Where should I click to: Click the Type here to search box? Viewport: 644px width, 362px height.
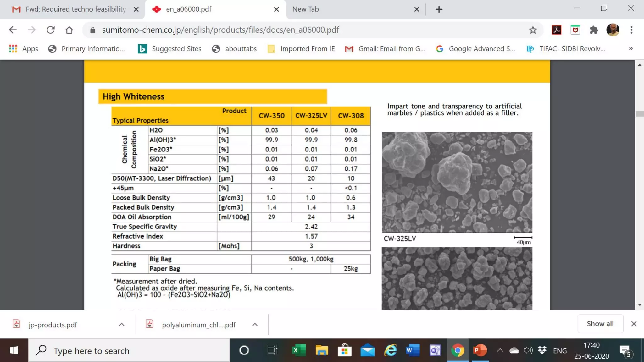coord(129,350)
